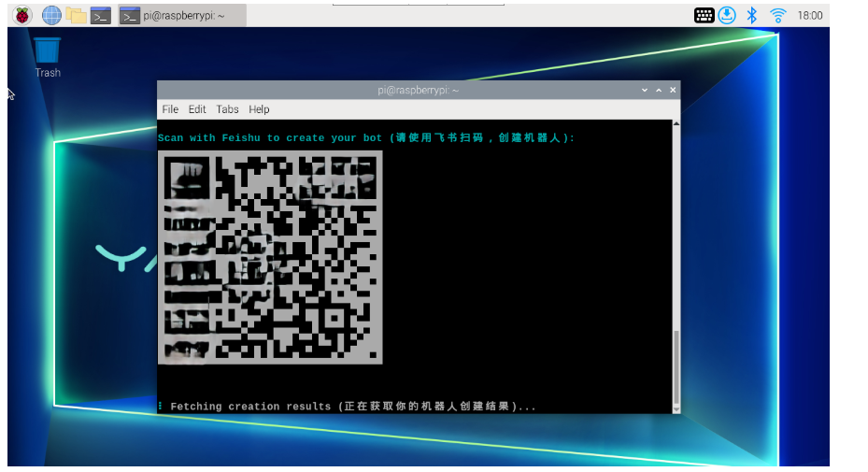Click the terminal vertical scrollbar thumb
Viewport: 868px width, 472px height.
[676, 367]
